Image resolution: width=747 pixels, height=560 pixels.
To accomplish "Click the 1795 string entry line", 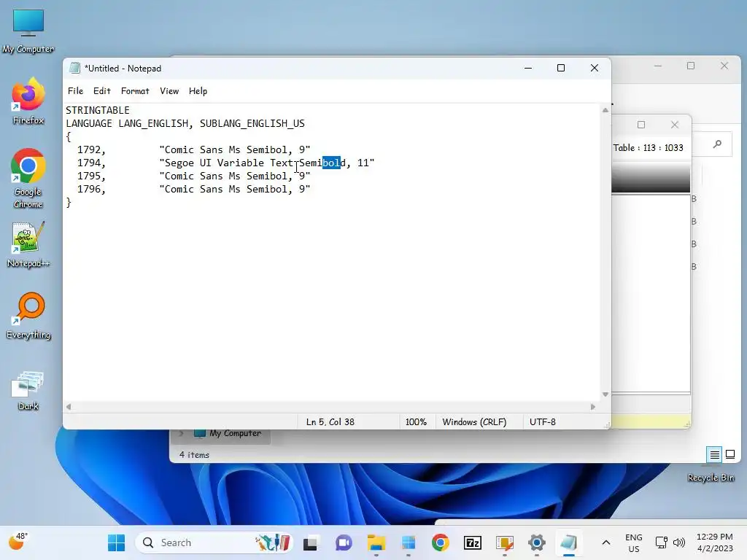I will [193, 176].
